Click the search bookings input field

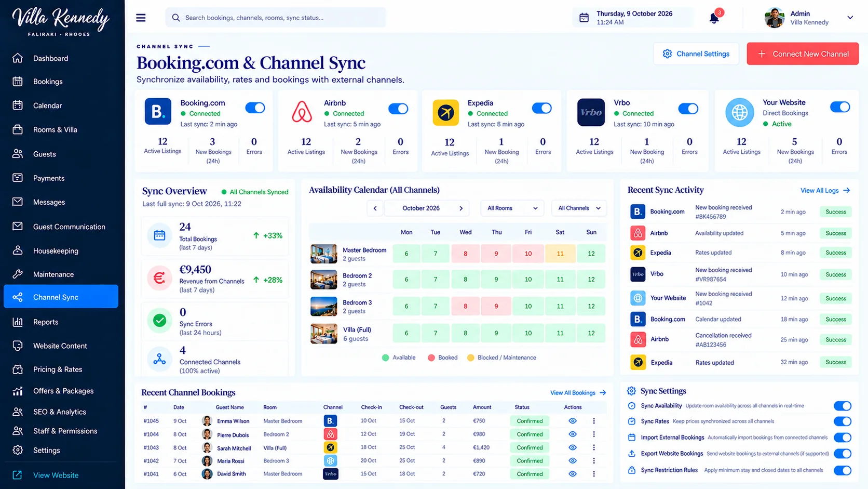click(276, 18)
